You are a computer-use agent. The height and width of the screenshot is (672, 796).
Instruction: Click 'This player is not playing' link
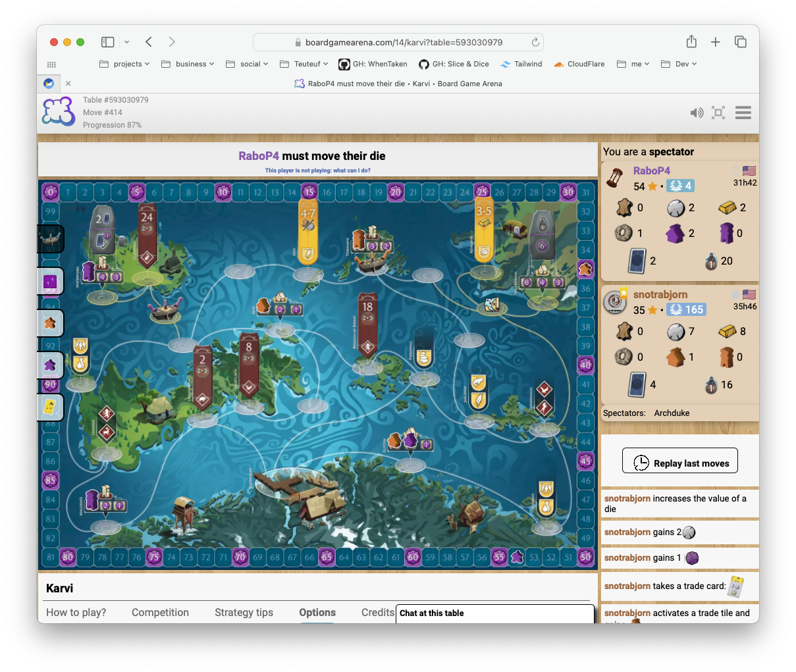pyautogui.click(x=317, y=170)
